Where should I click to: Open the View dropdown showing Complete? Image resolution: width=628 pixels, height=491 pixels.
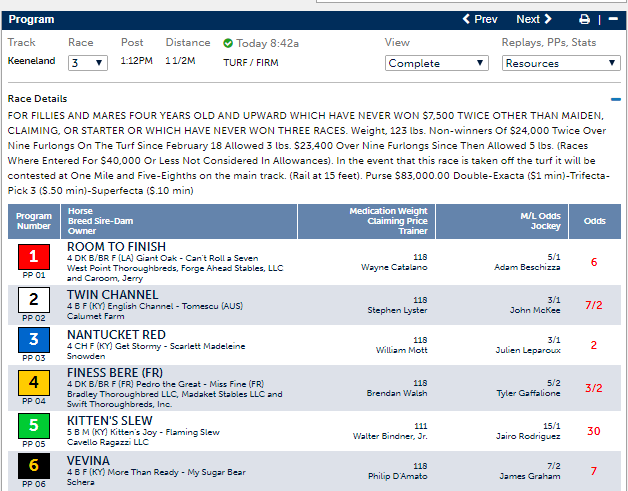[x=437, y=63]
